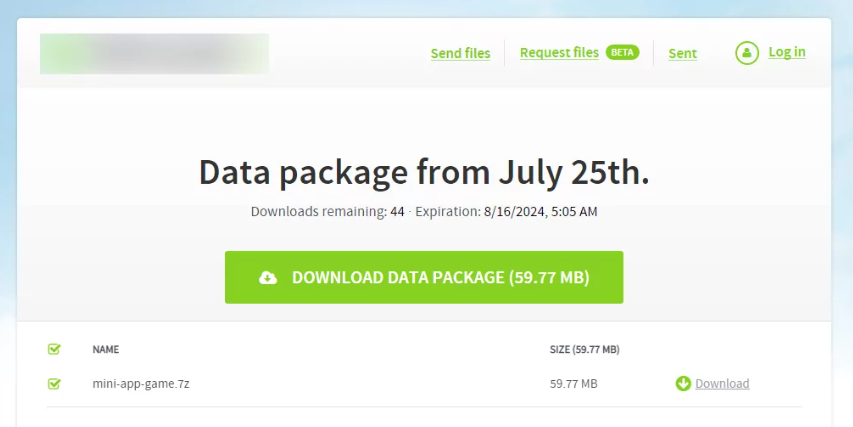
Task: Click the Download Data Package button
Action: point(424,277)
